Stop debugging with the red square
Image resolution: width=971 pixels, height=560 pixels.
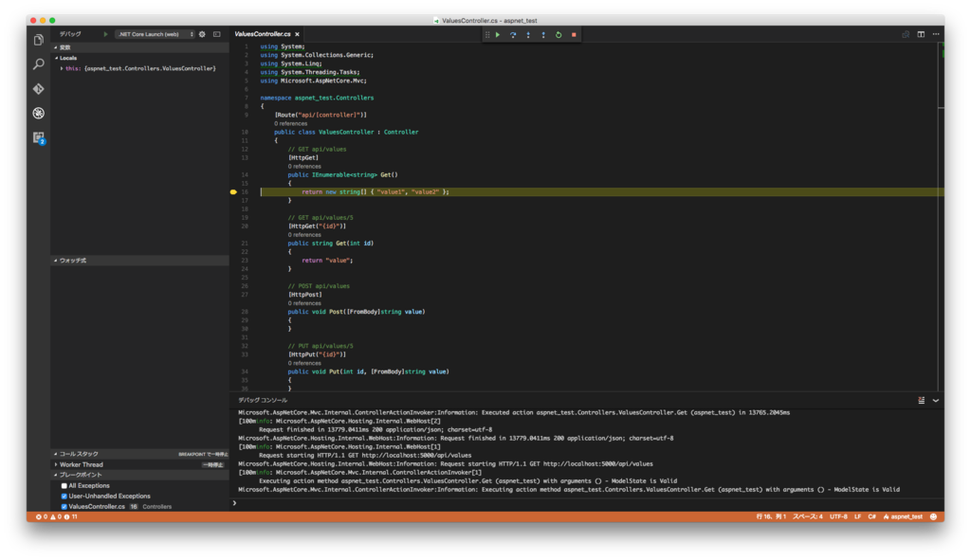point(574,35)
